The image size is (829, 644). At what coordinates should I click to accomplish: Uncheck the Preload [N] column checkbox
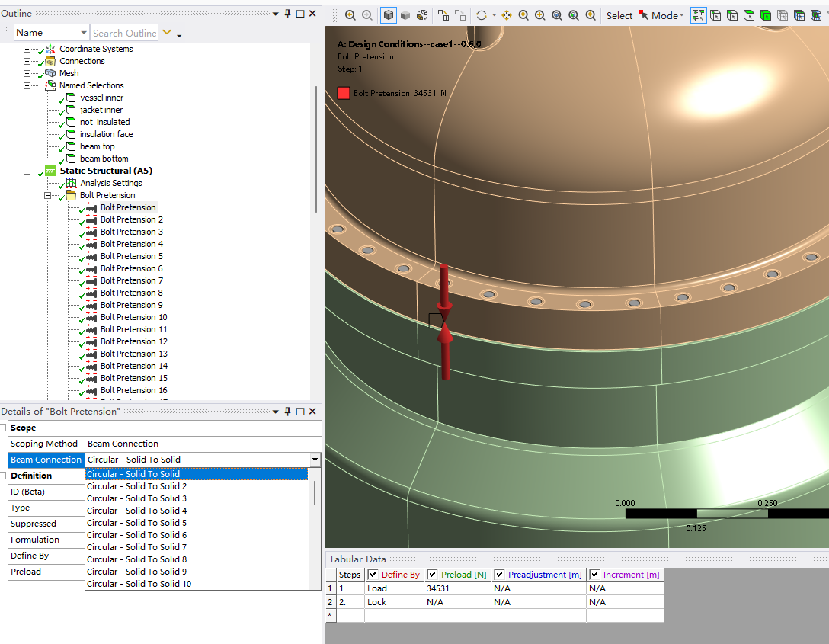[432, 574]
